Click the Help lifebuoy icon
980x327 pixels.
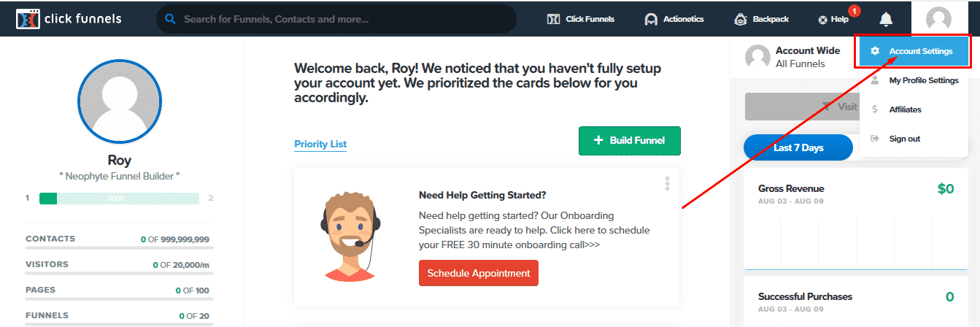pyautogui.click(x=823, y=20)
